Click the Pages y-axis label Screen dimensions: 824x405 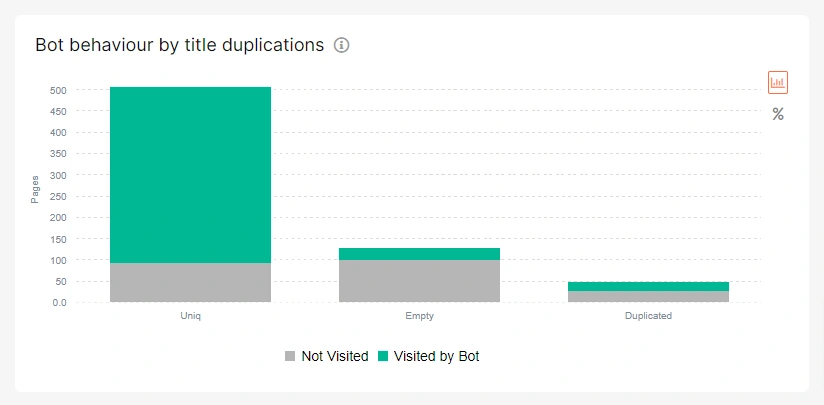(x=34, y=189)
